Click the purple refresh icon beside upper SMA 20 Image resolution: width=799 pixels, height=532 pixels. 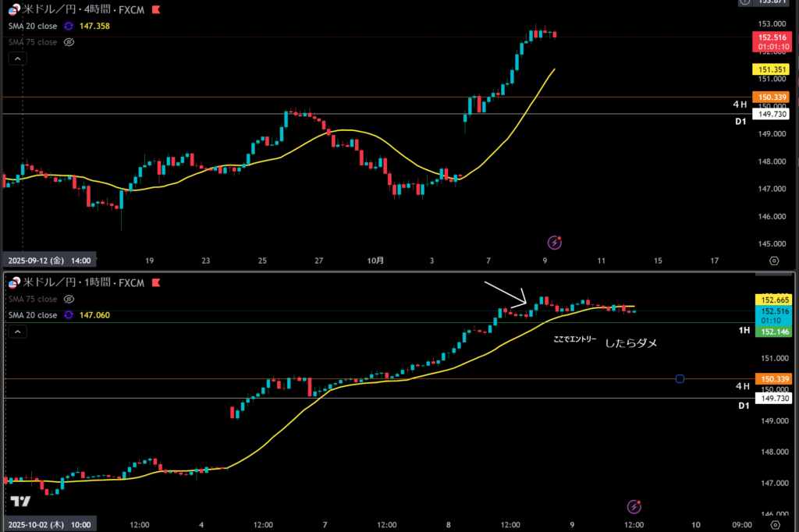[x=69, y=26]
